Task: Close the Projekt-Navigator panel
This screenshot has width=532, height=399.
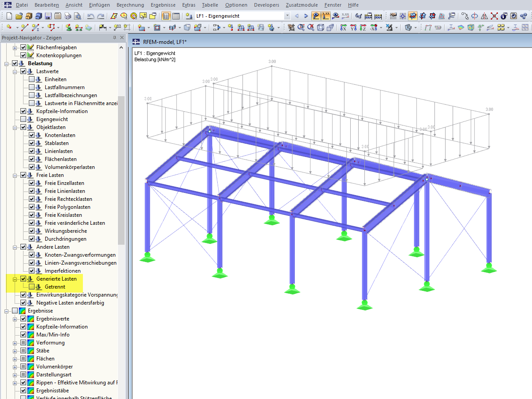Action: click(122, 38)
